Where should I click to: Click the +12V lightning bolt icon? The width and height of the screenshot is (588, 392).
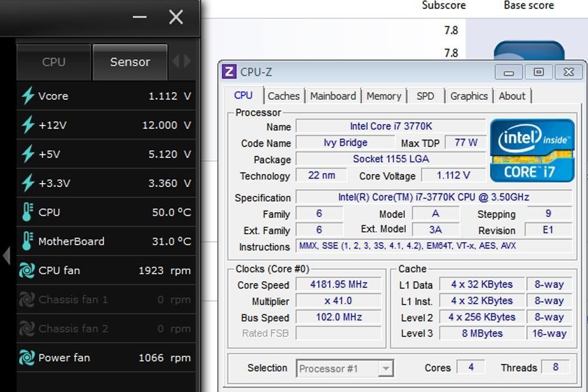pyautogui.click(x=28, y=125)
